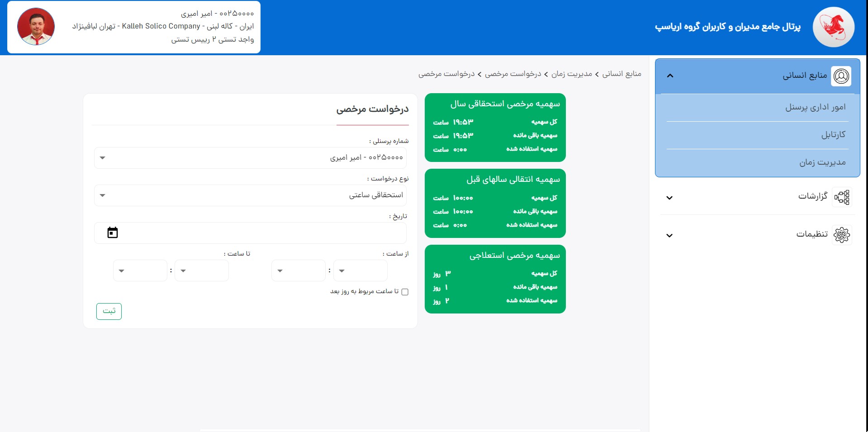Enable the تا ساعت مربوط به روز بعد checkbox
This screenshot has height=432, width=868.
pos(405,292)
